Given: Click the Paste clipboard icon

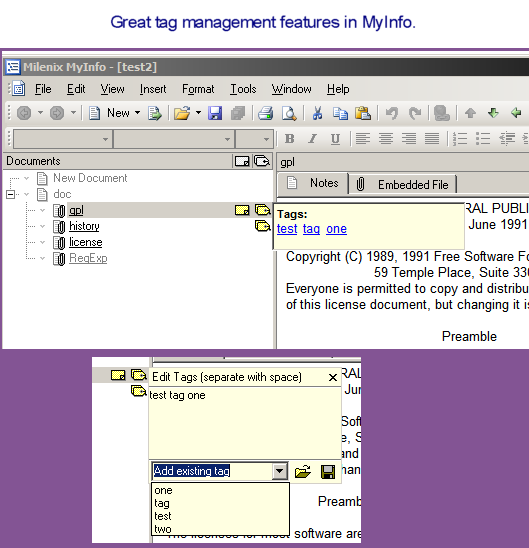Looking at the screenshot, I should (x=363, y=113).
